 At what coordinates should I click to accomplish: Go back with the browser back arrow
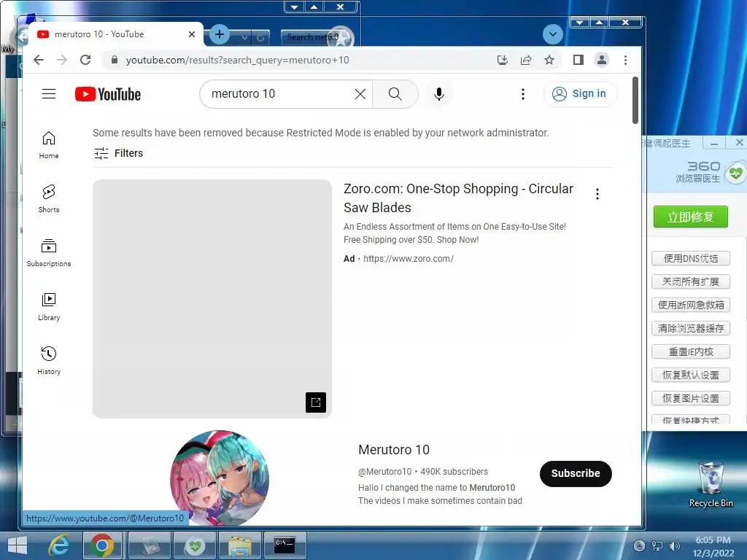click(x=39, y=60)
